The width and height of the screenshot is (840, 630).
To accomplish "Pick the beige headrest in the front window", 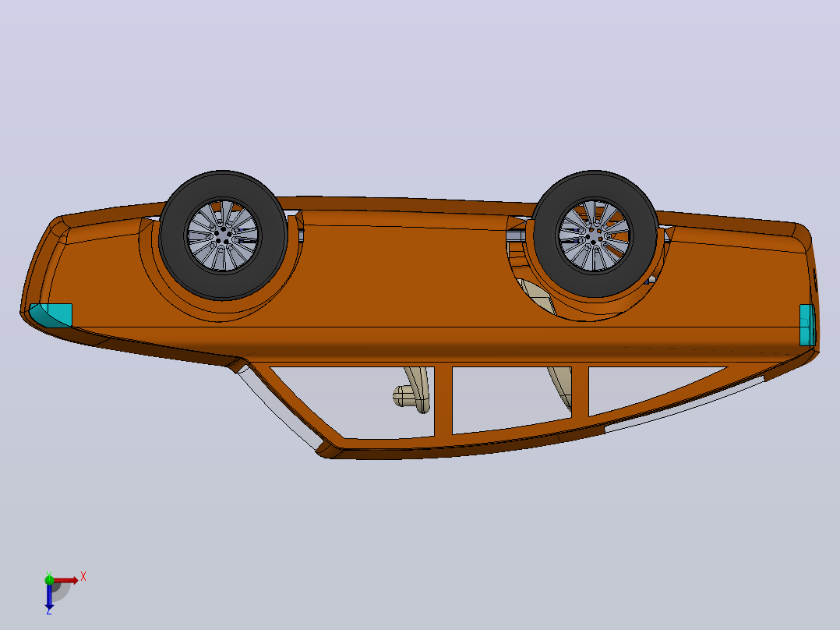I will click(x=405, y=396).
